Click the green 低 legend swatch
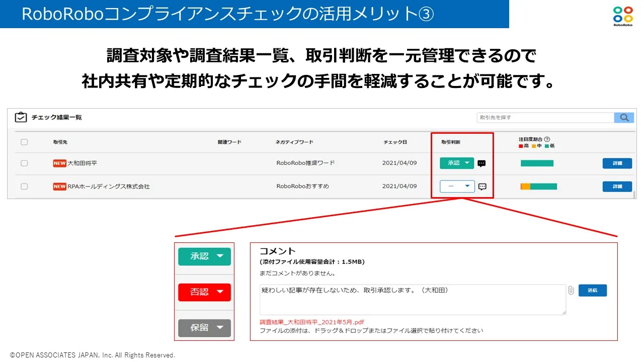The image size is (644, 362). pyautogui.click(x=547, y=146)
